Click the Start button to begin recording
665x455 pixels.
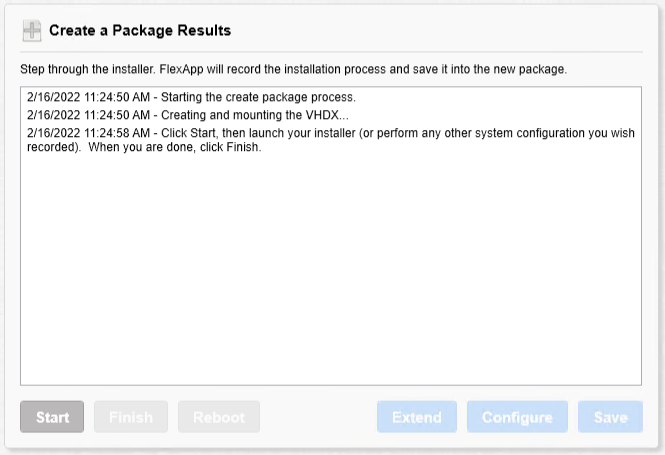pos(52,417)
